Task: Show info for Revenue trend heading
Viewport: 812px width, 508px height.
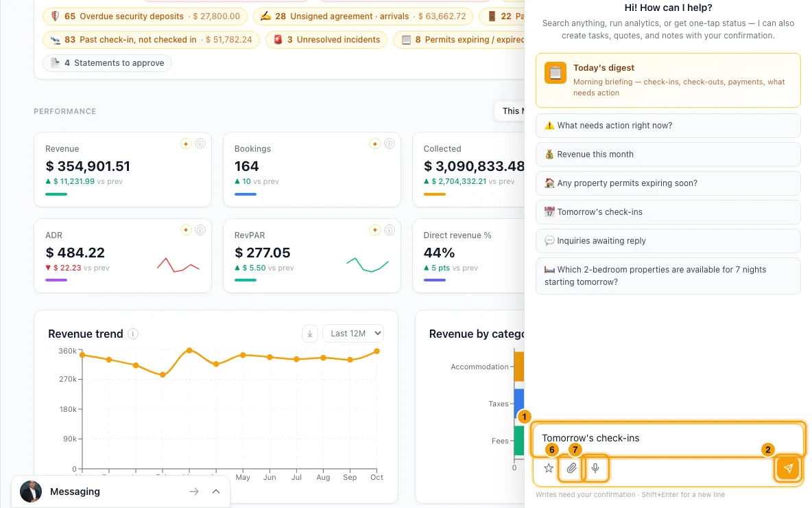Action: point(133,334)
